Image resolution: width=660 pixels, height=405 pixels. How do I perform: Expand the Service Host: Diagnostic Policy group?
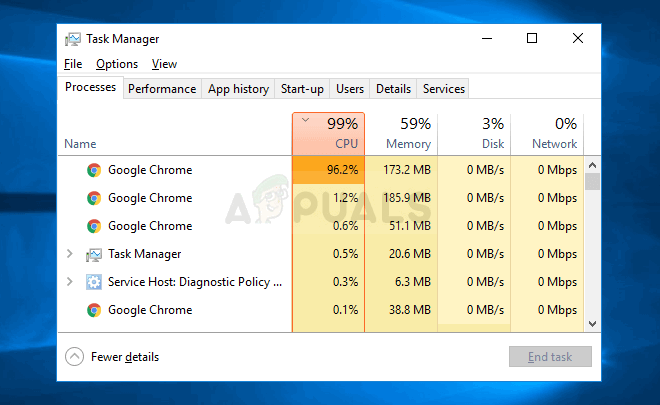click(69, 282)
